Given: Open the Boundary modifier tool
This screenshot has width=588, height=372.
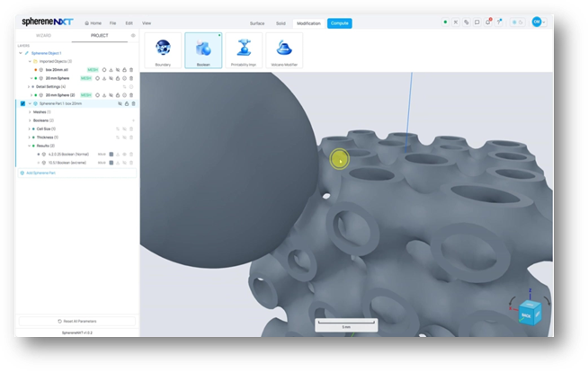Looking at the screenshot, I should point(163,50).
